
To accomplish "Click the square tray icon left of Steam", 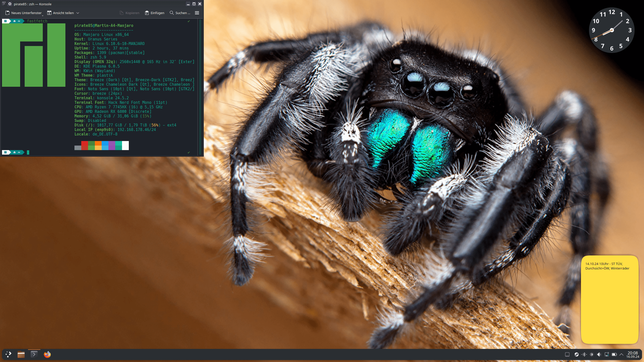I will click(x=567, y=354).
